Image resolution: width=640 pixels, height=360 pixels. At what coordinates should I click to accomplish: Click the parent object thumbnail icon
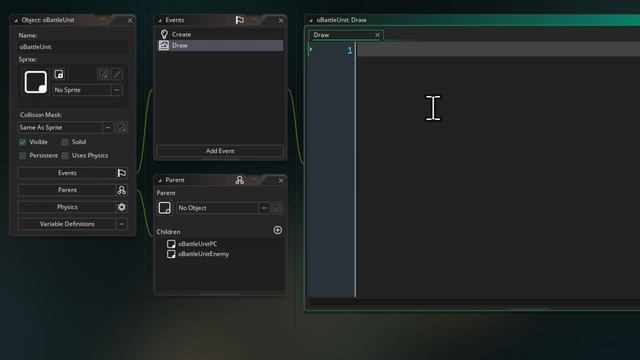point(164,208)
